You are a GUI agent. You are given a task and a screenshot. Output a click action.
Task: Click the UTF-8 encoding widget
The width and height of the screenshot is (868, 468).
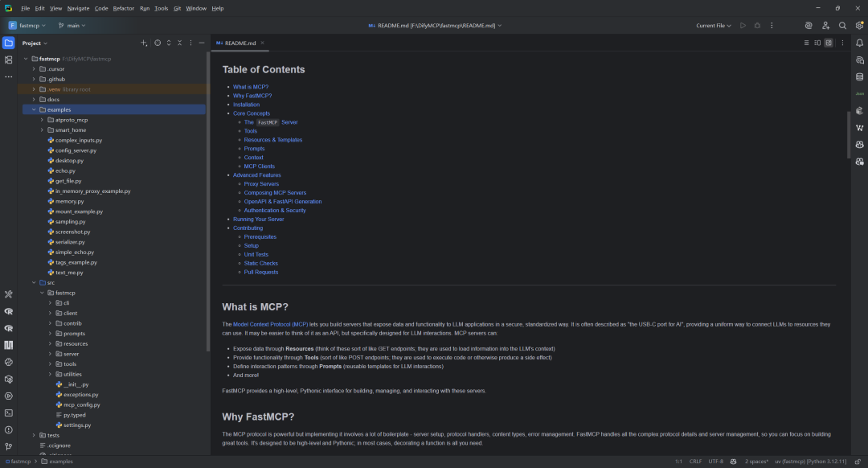point(716,462)
